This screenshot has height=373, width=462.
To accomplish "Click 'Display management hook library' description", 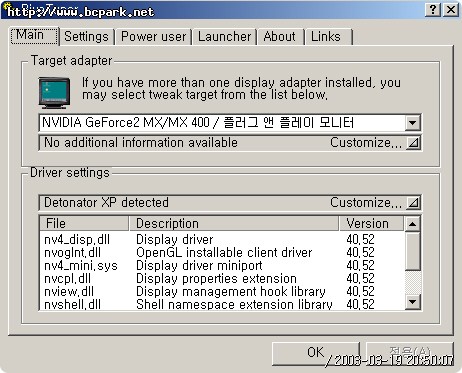I will [x=231, y=291].
